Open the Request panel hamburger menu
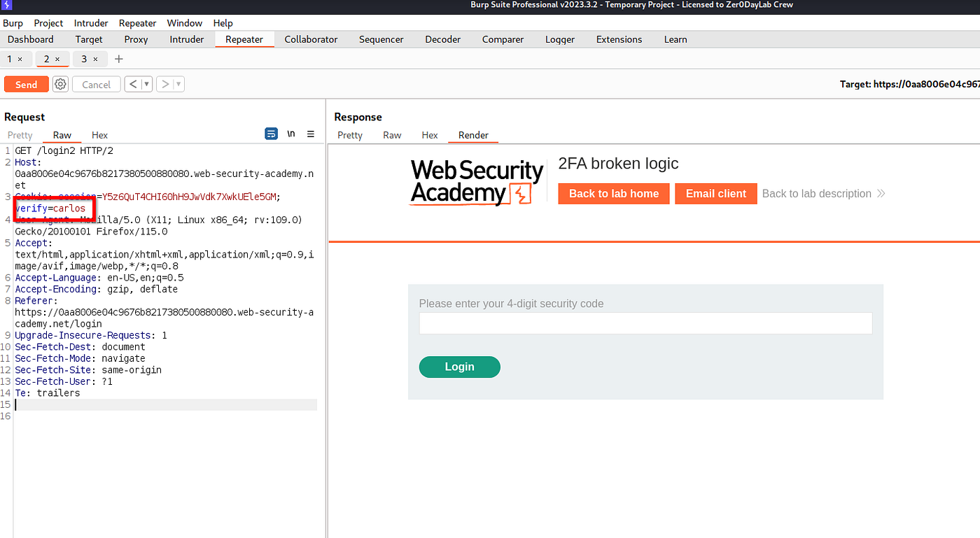The height and width of the screenshot is (538, 980). pyautogui.click(x=311, y=134)
